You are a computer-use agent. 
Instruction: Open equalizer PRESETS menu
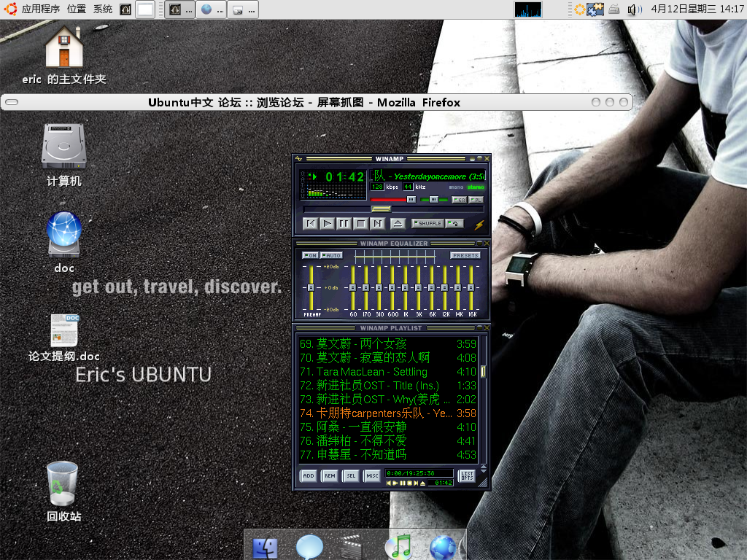coord(465,255)
